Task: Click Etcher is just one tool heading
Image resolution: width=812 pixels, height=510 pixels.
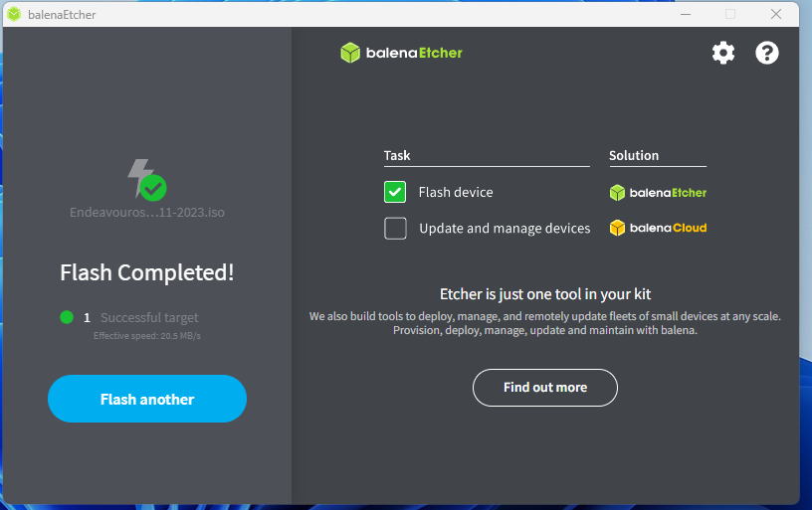Action: pyautogui.click(x=545, y=294)
